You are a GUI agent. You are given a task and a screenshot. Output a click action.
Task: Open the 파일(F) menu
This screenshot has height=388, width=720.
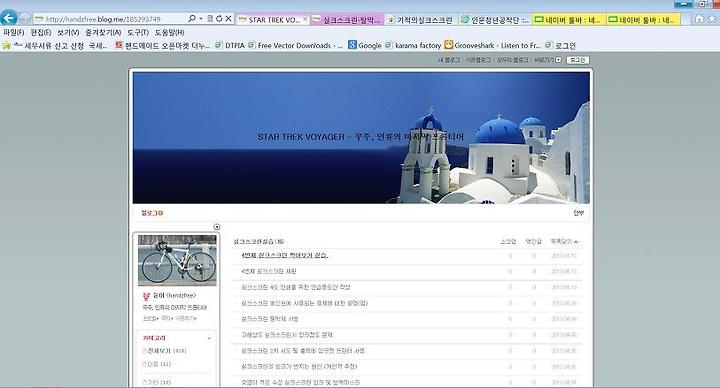tap(14, 33)
